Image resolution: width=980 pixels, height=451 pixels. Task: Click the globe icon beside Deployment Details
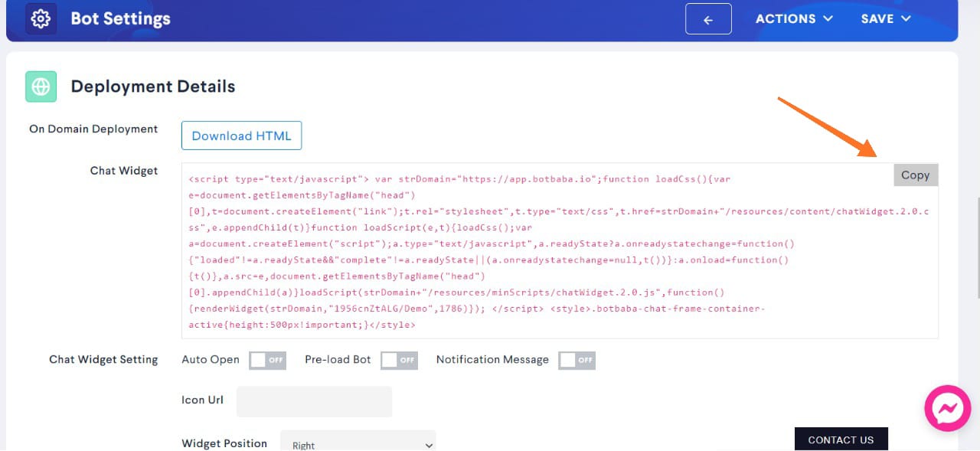click(40, 87)
